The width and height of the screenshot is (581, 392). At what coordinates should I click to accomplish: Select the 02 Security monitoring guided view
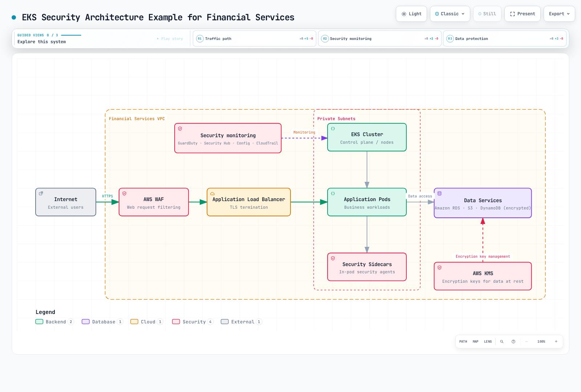pos(380,38)
